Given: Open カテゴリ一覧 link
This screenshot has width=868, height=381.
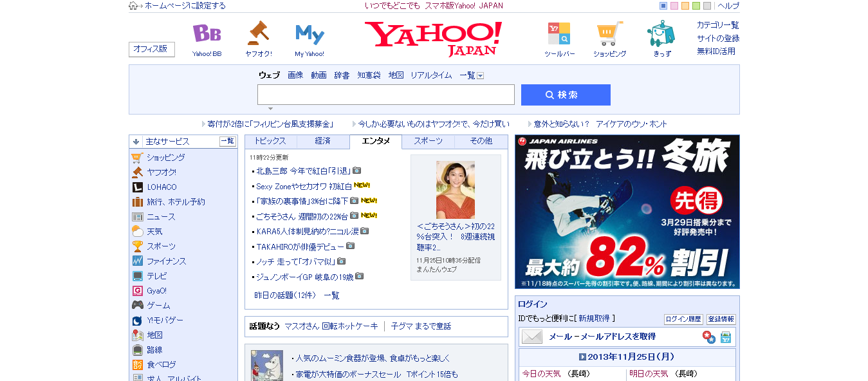Looking at the screenshot, I should click(718, 25).
